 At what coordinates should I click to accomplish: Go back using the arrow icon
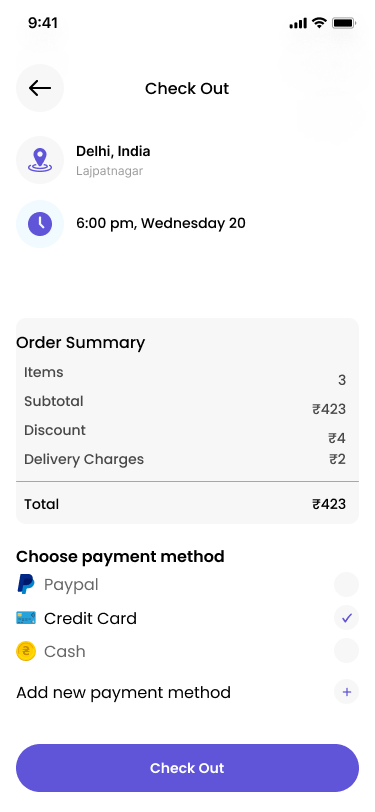pyautogui.click(x=40, y=88)
